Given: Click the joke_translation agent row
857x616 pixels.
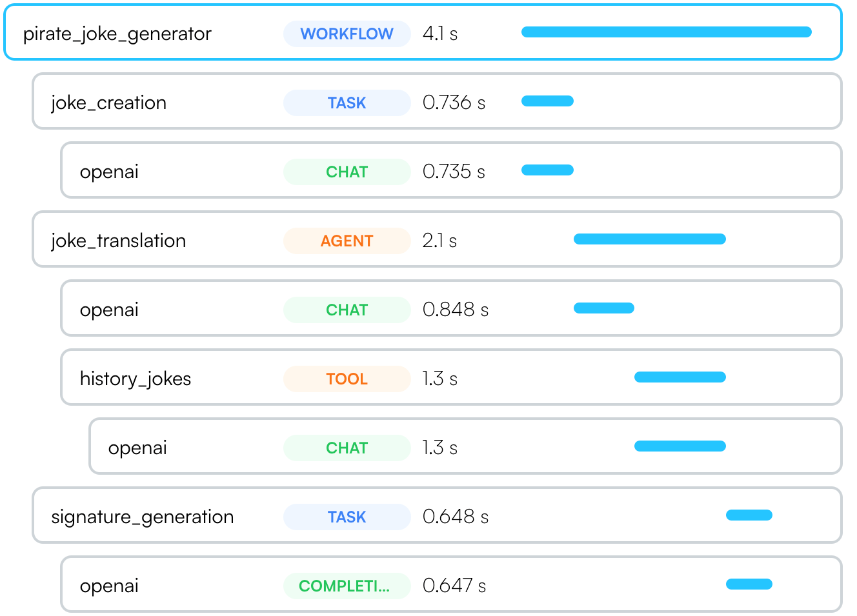Looking at the screenshot, I should pyautogui.click(x=438, y=239).
